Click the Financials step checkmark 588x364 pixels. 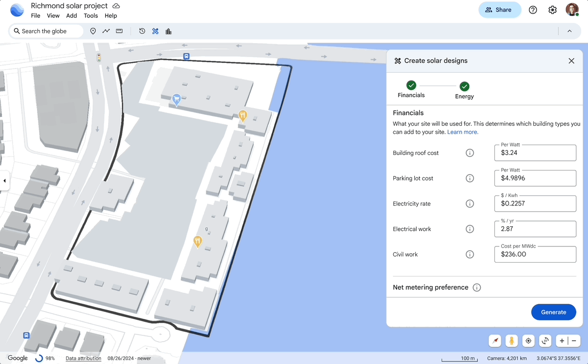point(411,85)
